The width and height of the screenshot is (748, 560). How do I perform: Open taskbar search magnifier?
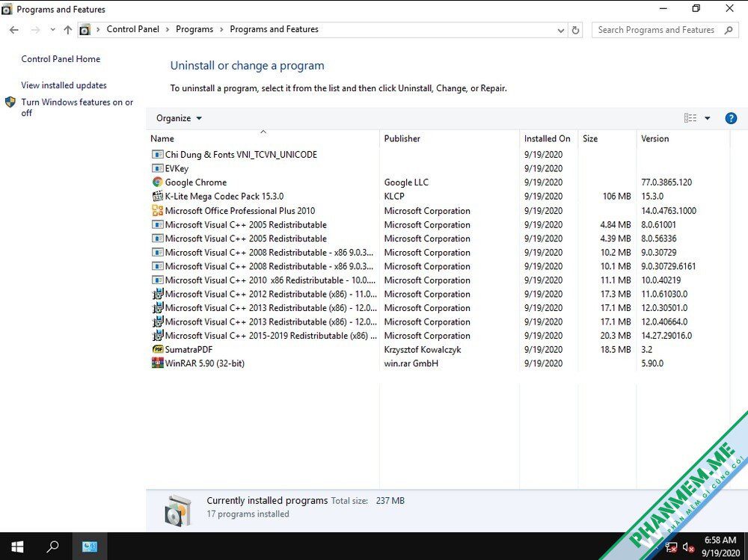coord(53,546)
